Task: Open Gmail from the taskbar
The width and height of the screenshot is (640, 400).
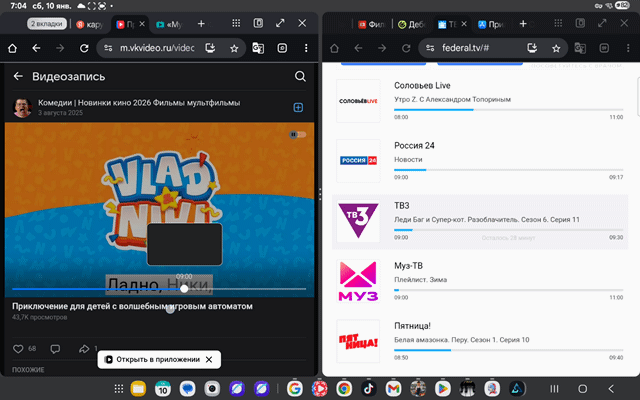Action: (x=393, y=388)
